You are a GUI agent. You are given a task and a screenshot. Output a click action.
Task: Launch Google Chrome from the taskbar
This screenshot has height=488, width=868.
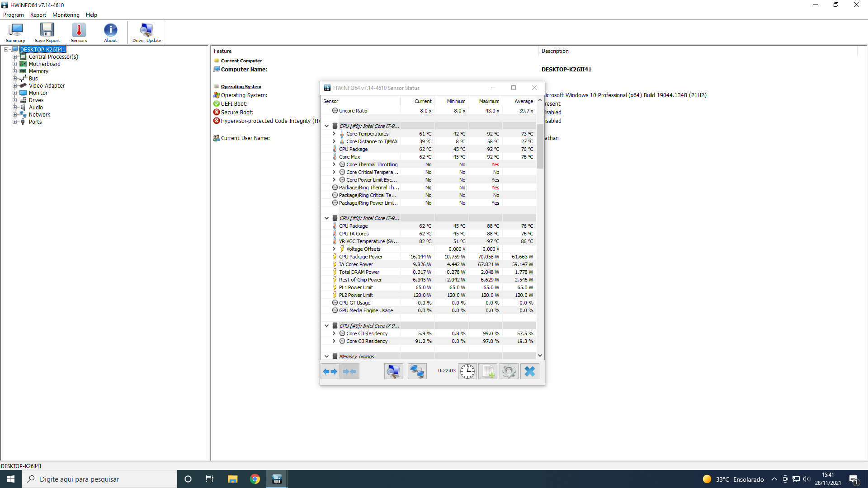coord(255,479)
